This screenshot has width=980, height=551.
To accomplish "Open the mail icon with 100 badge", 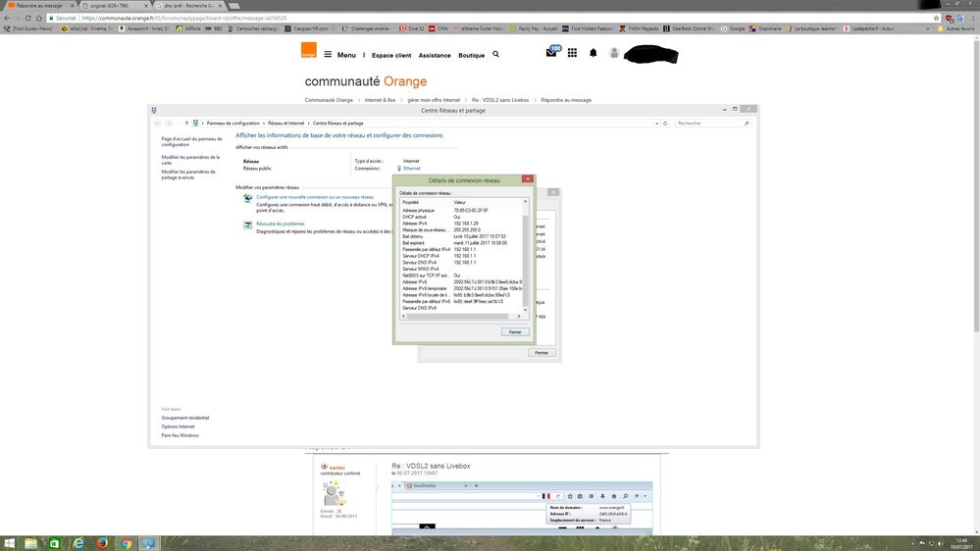I will coord(552,52).
